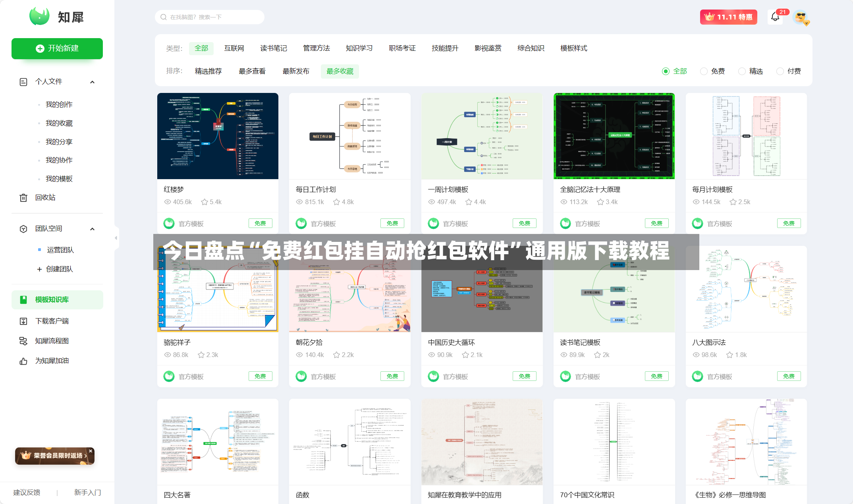Click the sidebar collapse arrow handle
Screen dimensions: 853x504
coord(116,238)
